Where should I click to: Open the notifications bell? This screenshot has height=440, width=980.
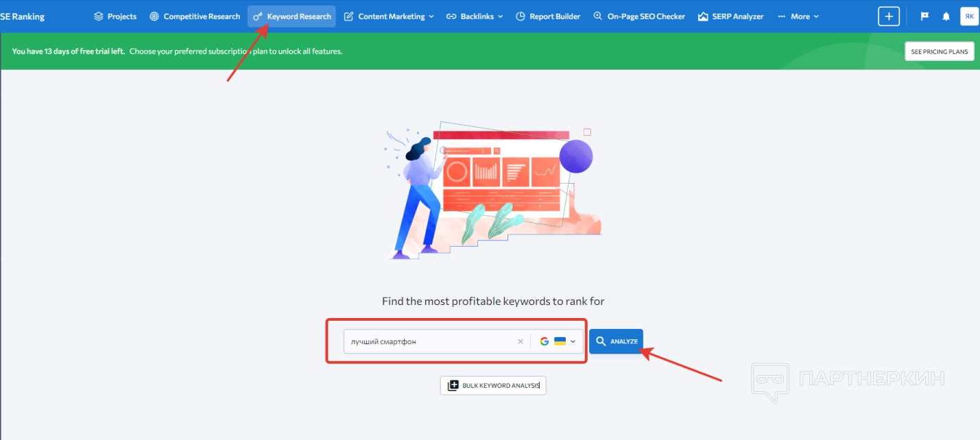946,16
